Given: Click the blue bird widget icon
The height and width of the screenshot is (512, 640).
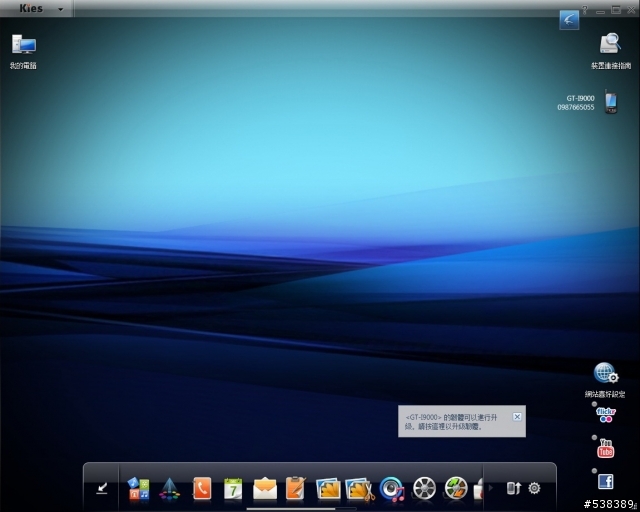Looking at the screenshot, I should click(569, 20).
